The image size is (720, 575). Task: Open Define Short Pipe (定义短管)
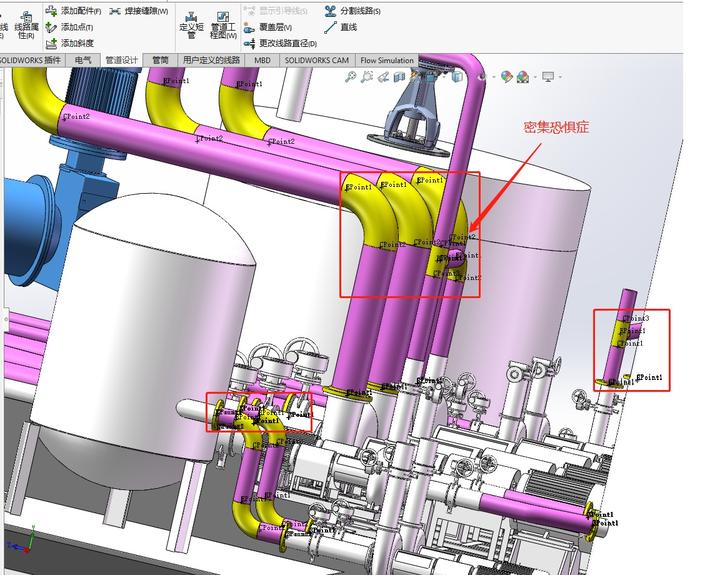191,25
